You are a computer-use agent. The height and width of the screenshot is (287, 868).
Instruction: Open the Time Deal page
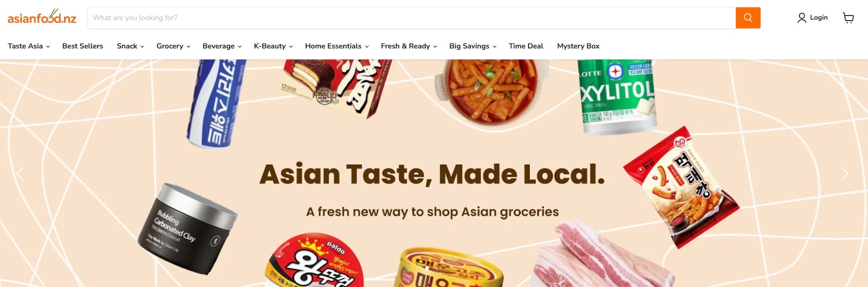(526, 46)
